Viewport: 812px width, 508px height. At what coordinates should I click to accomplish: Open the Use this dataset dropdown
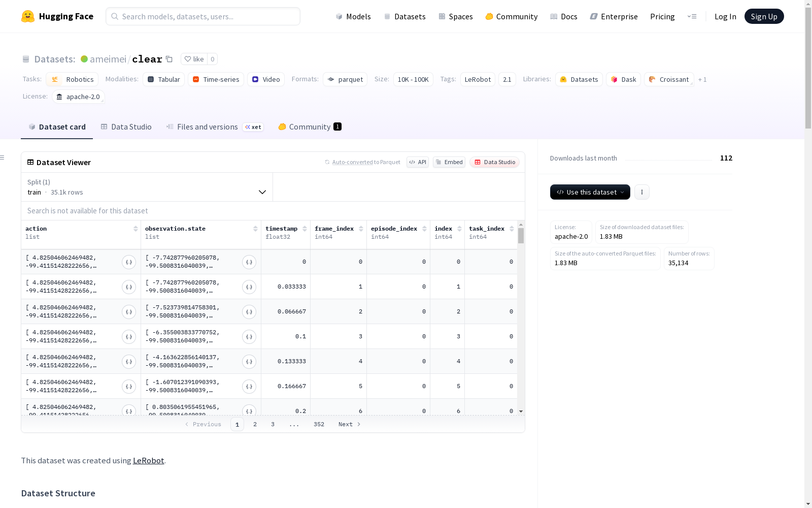coord(590,192)
